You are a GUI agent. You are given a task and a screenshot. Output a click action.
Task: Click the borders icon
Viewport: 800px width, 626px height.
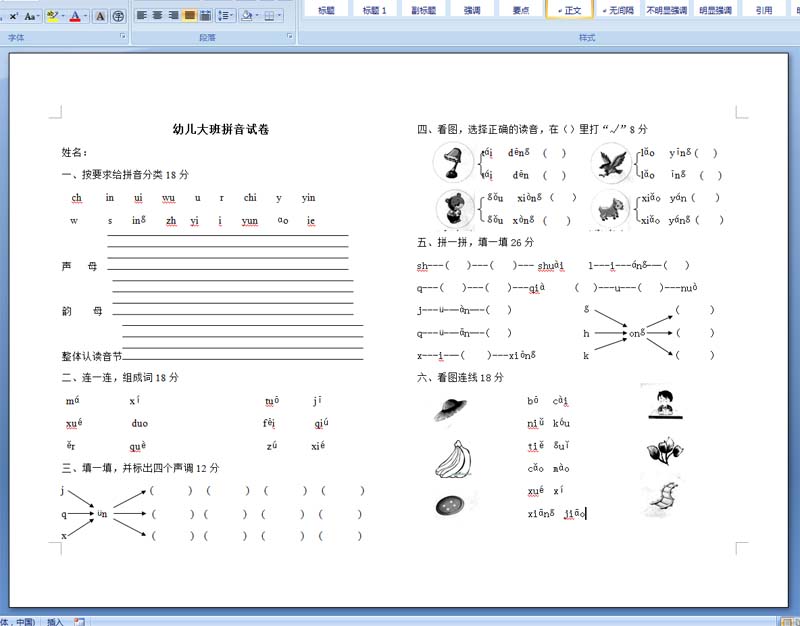click(x=269, y=16)
